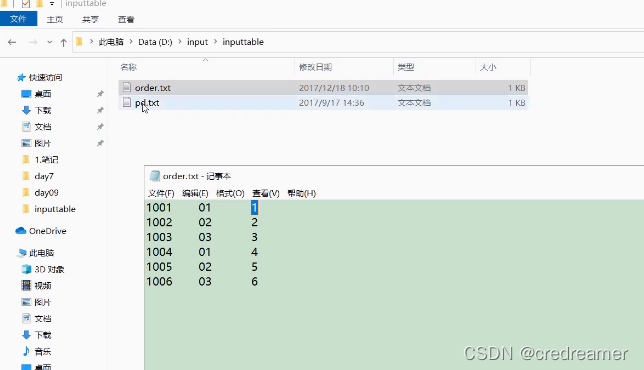Open Notepad 编辑(E) menu

click(195, 193)
